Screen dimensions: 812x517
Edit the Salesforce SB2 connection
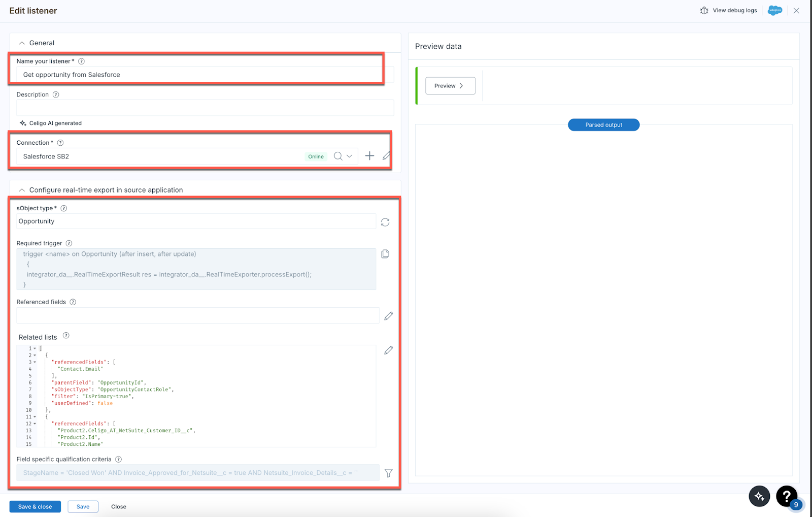386,156
